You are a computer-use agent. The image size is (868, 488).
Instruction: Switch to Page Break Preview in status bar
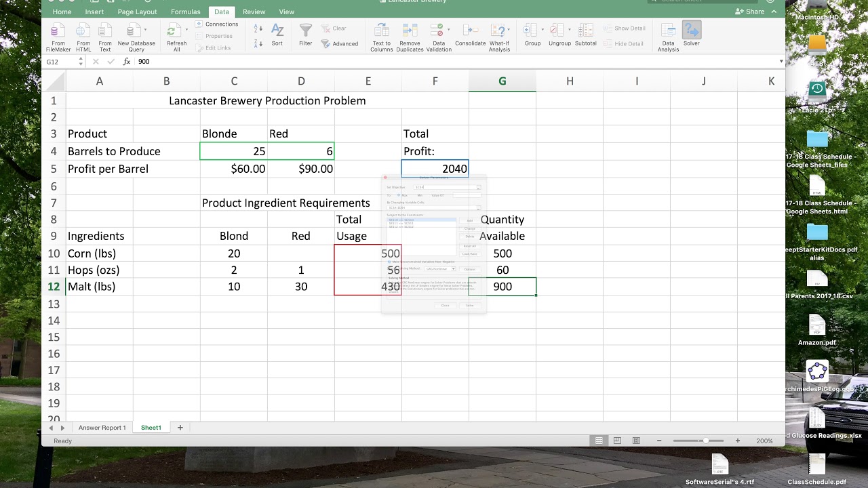(635, 441)
